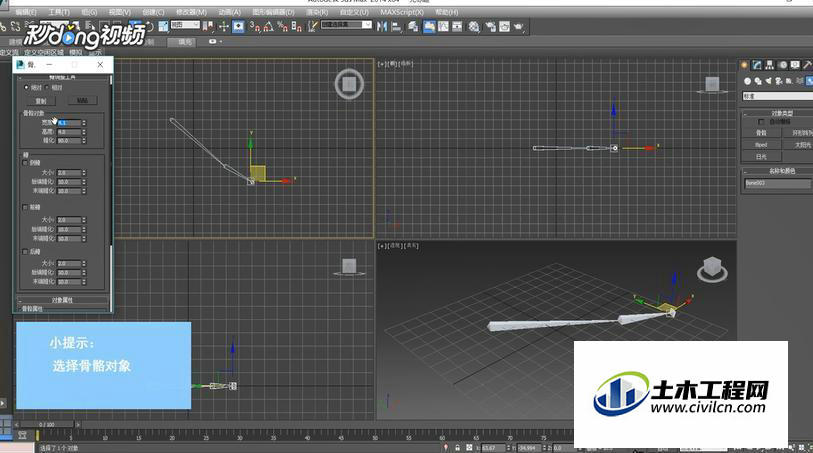Click the Render Production teapot icon
Viewport: 813px width, 453px height.
click(518, 26)
